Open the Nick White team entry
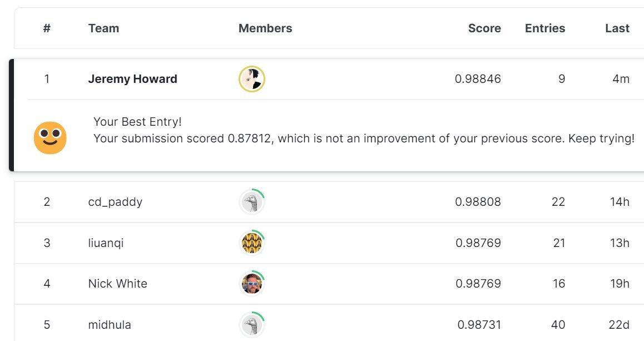 [117, 284]
